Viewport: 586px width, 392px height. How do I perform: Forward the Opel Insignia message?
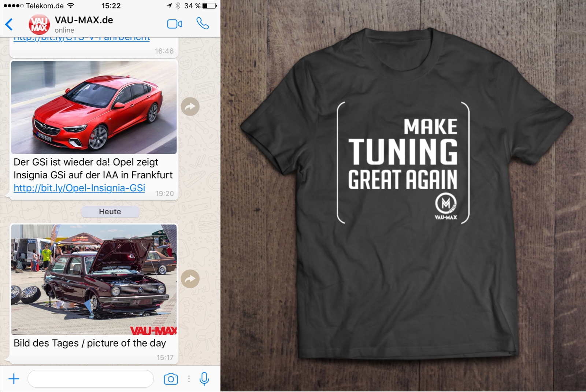click(x=190, y=107)
